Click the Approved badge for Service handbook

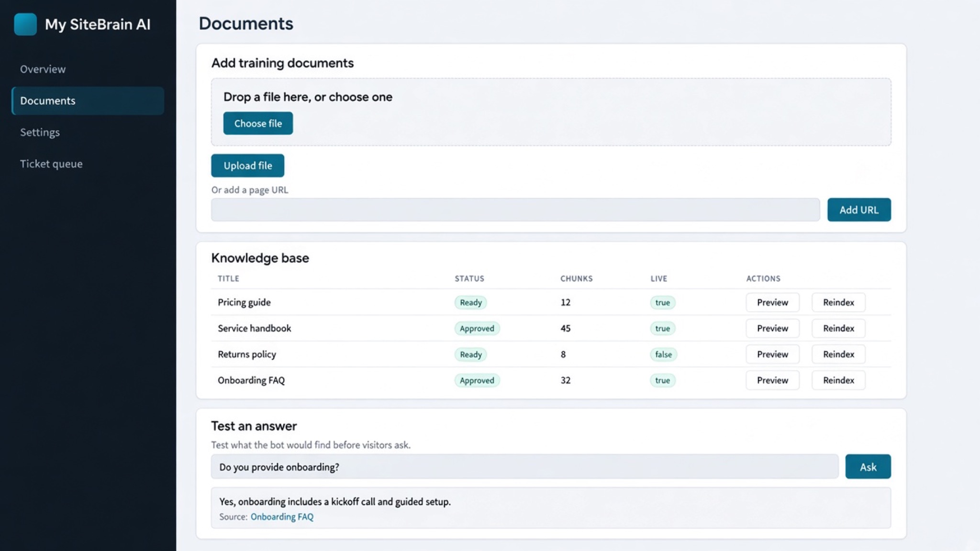pos(477,329)
